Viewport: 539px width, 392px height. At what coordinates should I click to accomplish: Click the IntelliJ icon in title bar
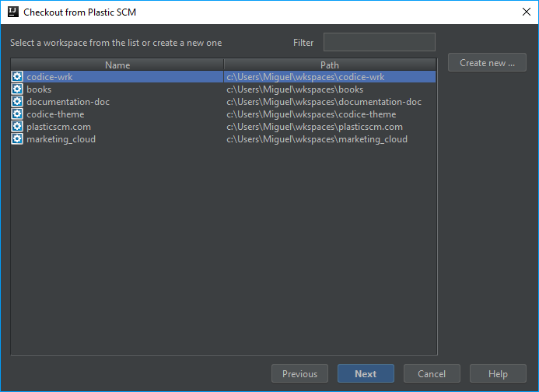coord(13,12)
